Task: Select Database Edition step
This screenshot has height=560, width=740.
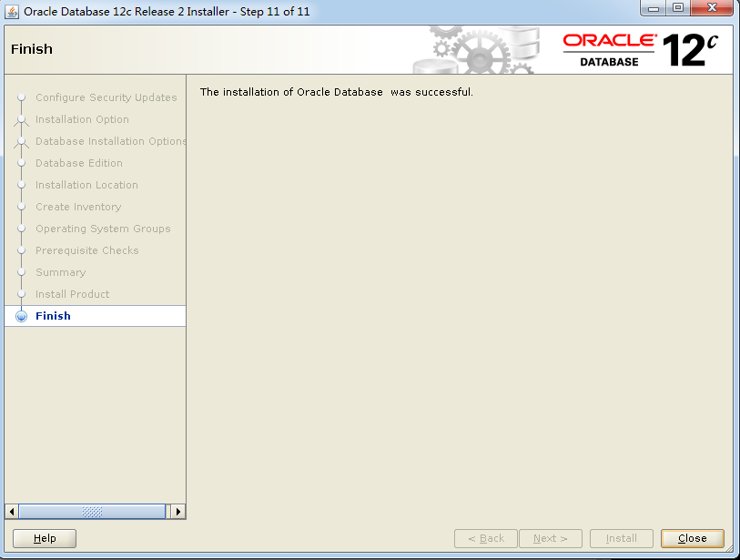Action: (79, 163)
